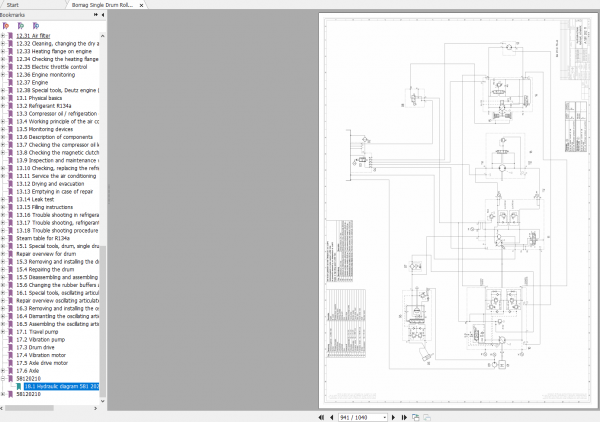
Task: Select the 13.6 Description of components bookmark
Action: [x=54, y=137]
